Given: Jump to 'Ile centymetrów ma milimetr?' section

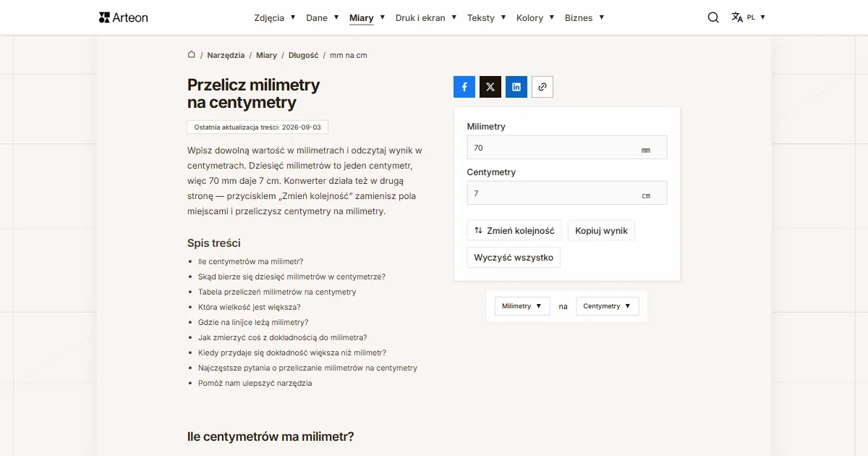Looking at the screenshot, I should pyautogui.click(x=250, y=261).
